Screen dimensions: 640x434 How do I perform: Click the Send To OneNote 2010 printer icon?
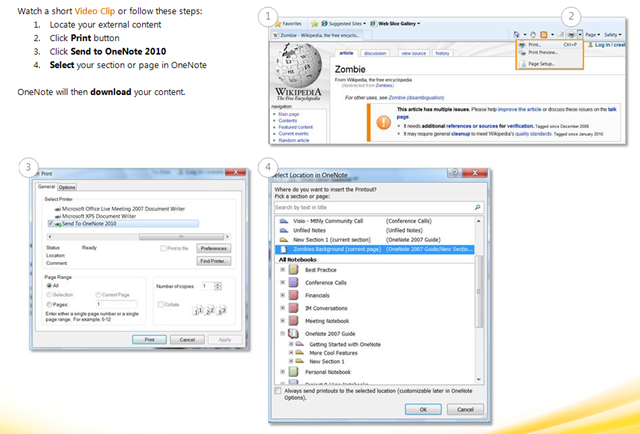coord(55,223)
